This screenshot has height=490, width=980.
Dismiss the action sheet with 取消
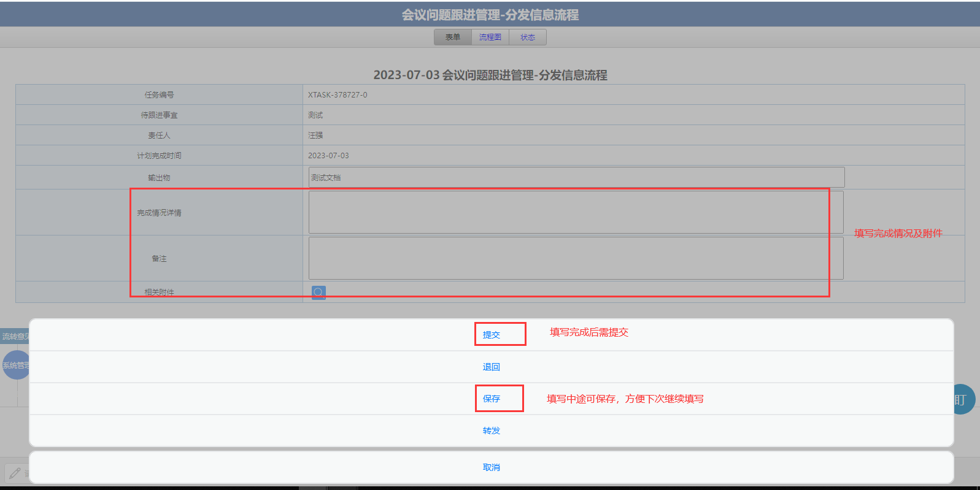coord(492,467)
